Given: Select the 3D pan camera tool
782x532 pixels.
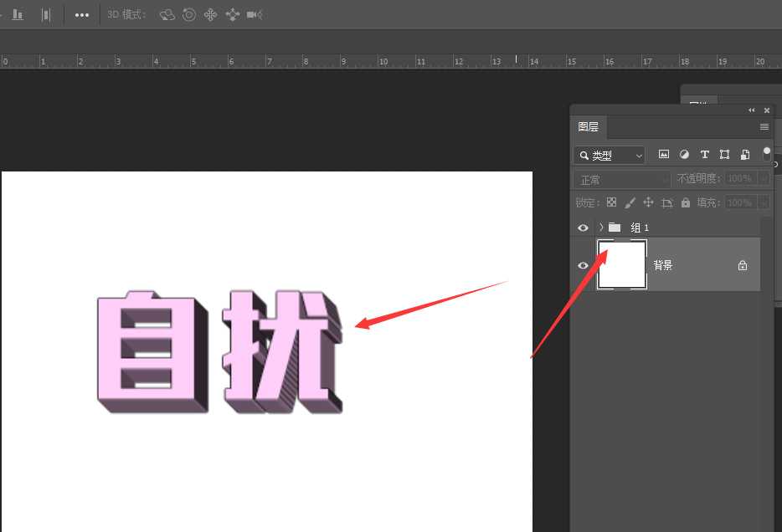Looking at the screenshot, I should pos(211,14).
